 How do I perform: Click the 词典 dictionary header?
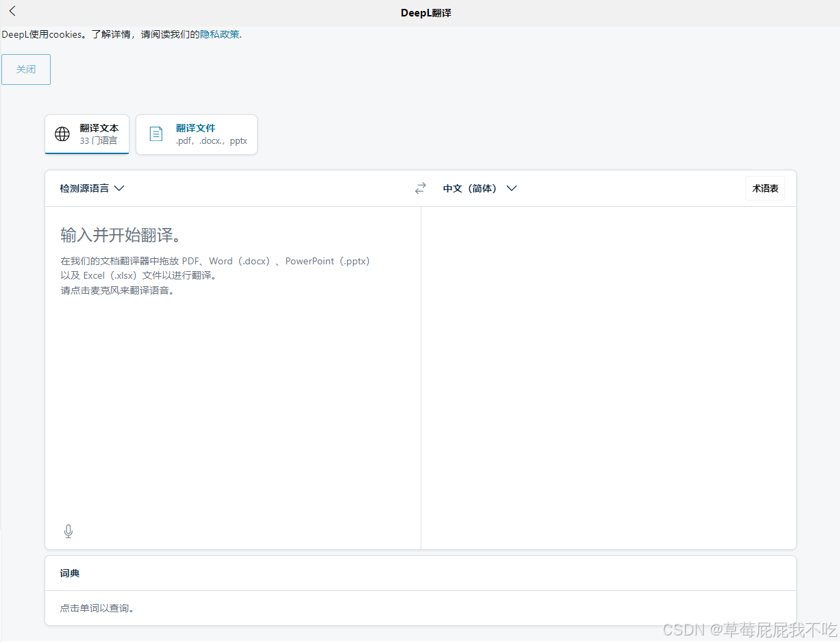coord(70,573)
